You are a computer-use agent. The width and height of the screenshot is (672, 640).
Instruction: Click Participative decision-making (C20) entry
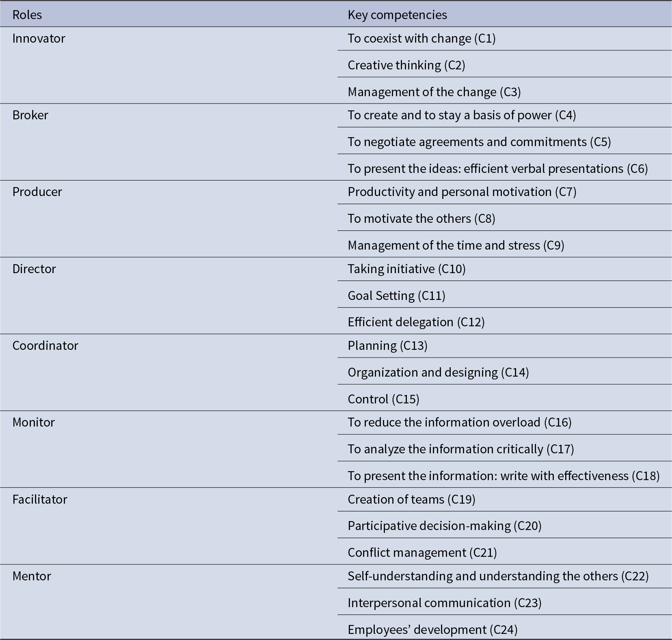[445, 526]
